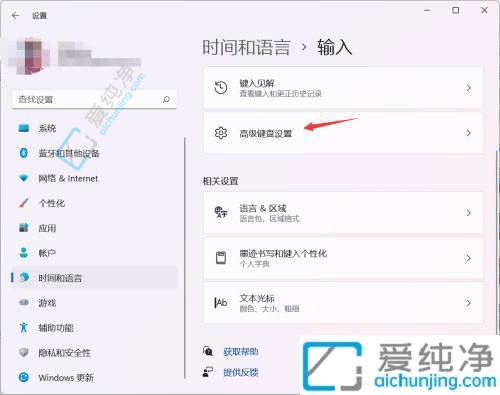The width and height of the screenshot is (500, 395).
Task: Open the 帐户 settings category
Action: pyautogui.click(x=94, y=252)
